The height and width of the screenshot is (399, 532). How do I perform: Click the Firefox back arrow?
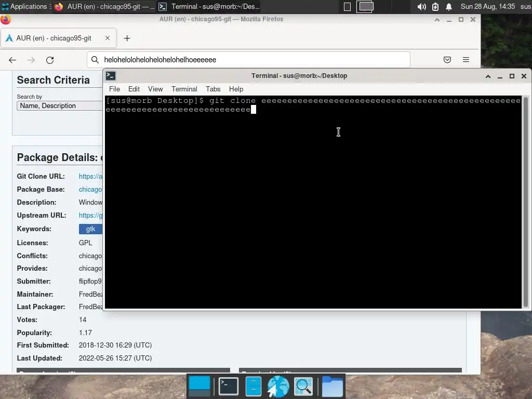(x=12, y=60)
